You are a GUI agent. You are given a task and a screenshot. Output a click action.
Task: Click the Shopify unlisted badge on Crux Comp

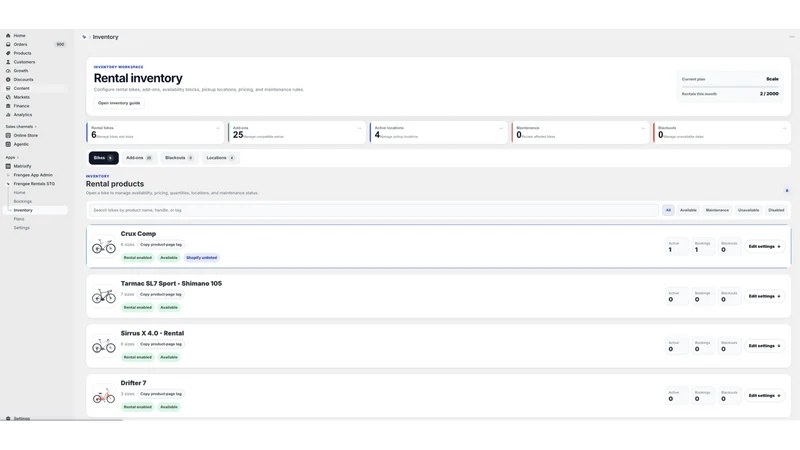202,258
